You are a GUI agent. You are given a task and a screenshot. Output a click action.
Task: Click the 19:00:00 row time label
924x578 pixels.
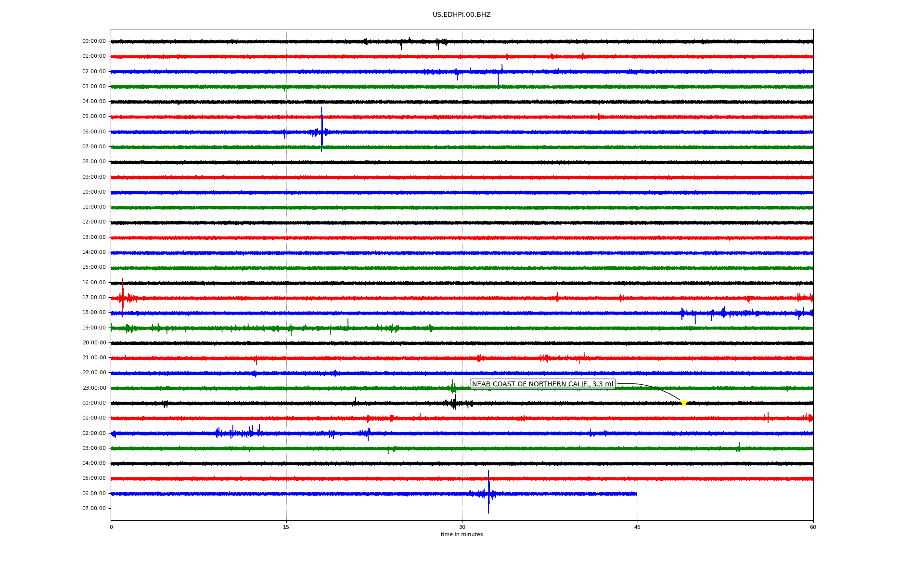(94, 328)
